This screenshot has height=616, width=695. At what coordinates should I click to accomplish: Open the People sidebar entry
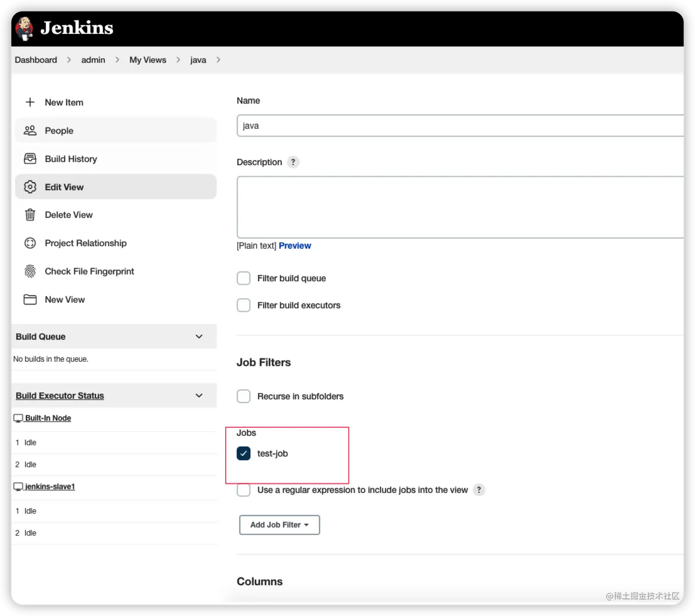click(x=116, y=131)
